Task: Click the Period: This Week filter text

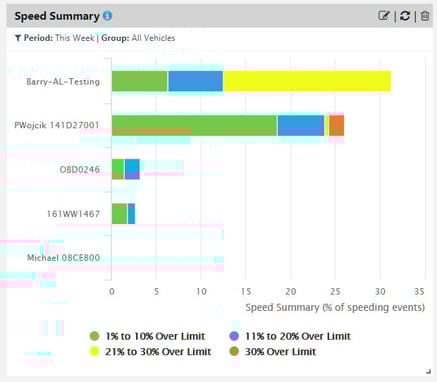Action: coord(59,38)
